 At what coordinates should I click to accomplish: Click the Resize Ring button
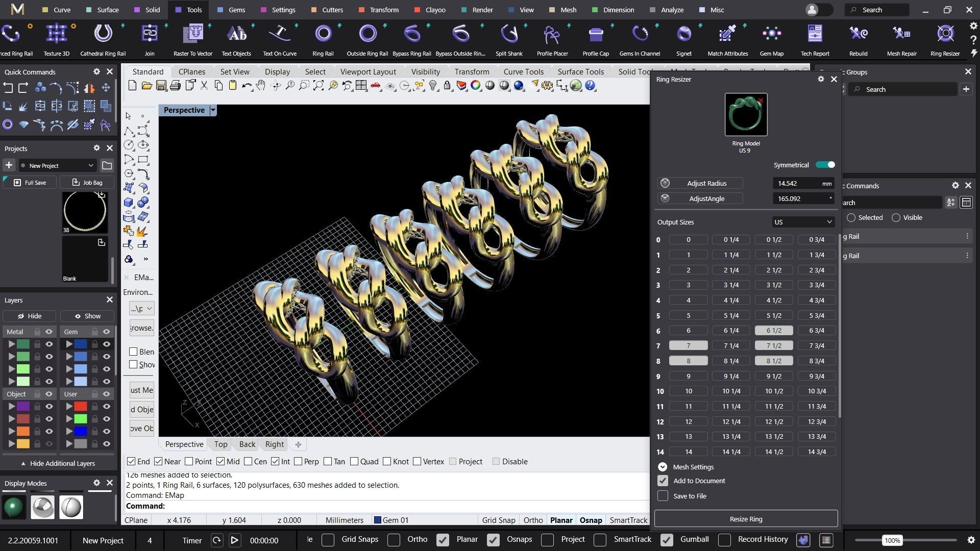click(746, 519)
